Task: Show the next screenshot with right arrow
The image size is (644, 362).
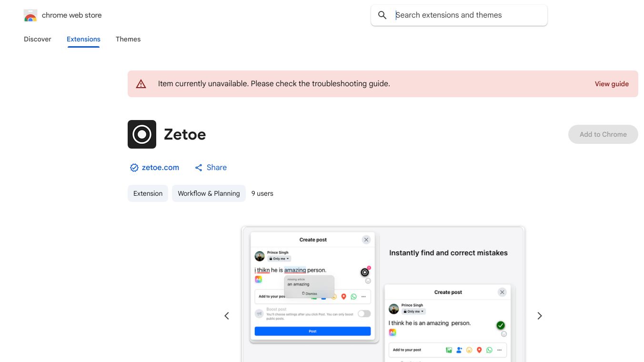Action: pyautogui.click(x=539, y=316)
